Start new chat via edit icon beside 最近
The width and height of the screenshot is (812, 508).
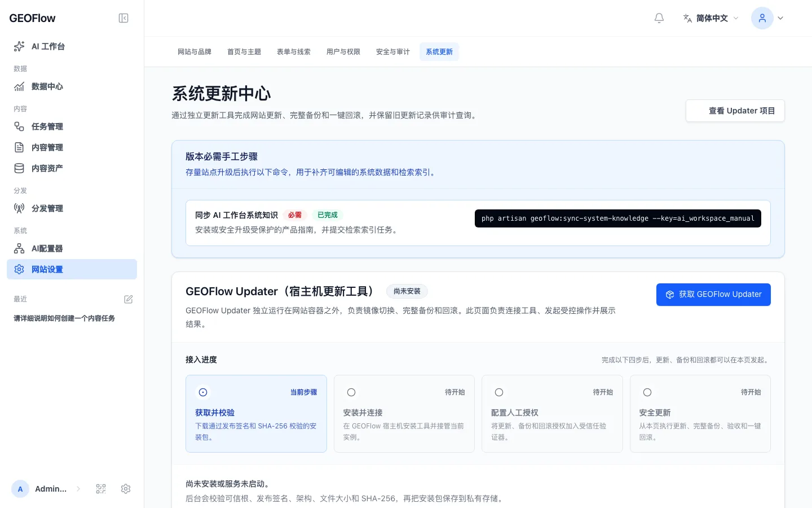click(x=129, y=299)
